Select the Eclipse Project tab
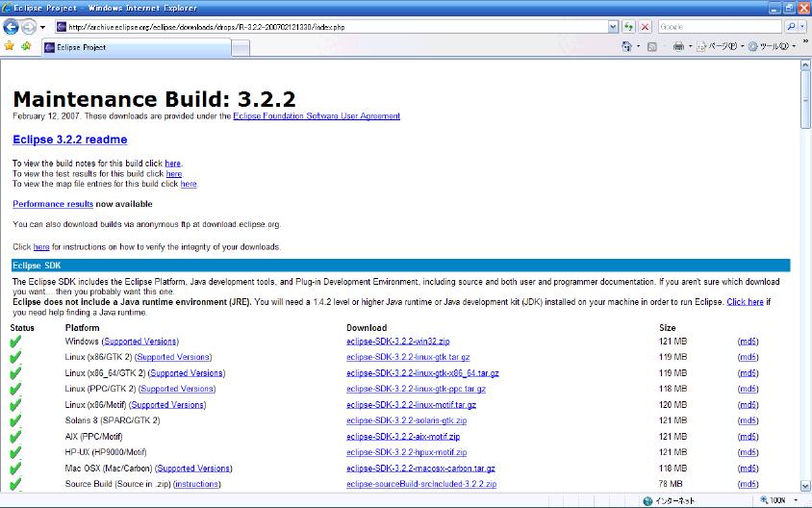This screenshot has width=812, height=508. (137, 48)
